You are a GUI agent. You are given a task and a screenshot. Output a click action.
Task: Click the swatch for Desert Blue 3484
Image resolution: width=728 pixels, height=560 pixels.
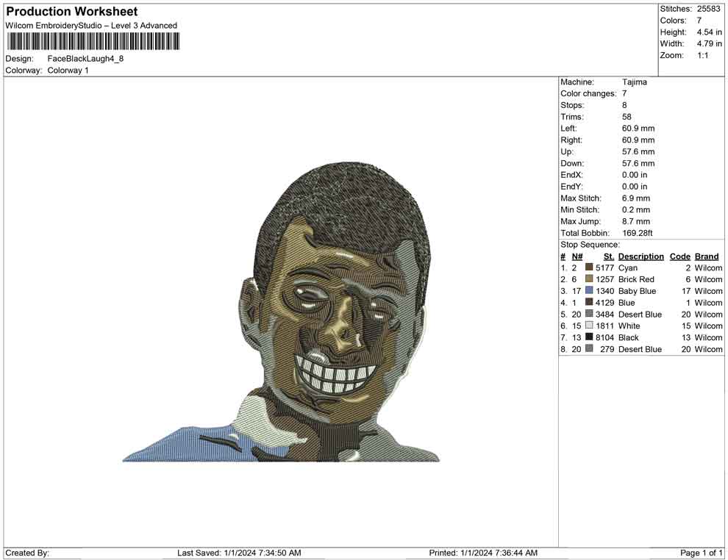(589, 314)
